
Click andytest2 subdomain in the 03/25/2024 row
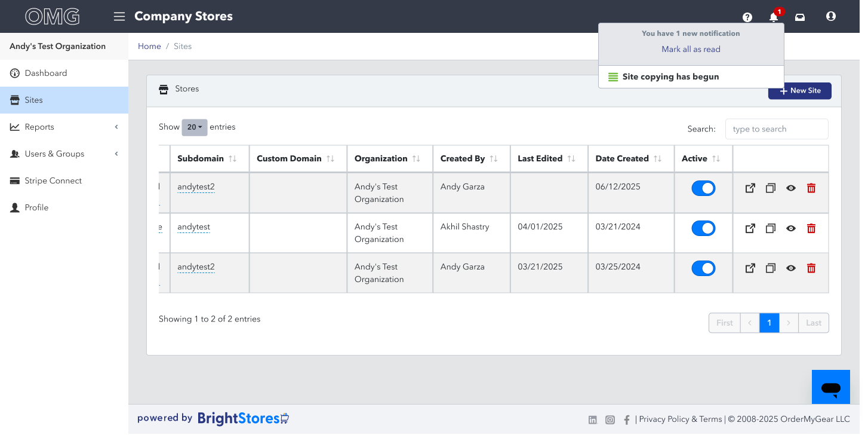coord(196,267)
